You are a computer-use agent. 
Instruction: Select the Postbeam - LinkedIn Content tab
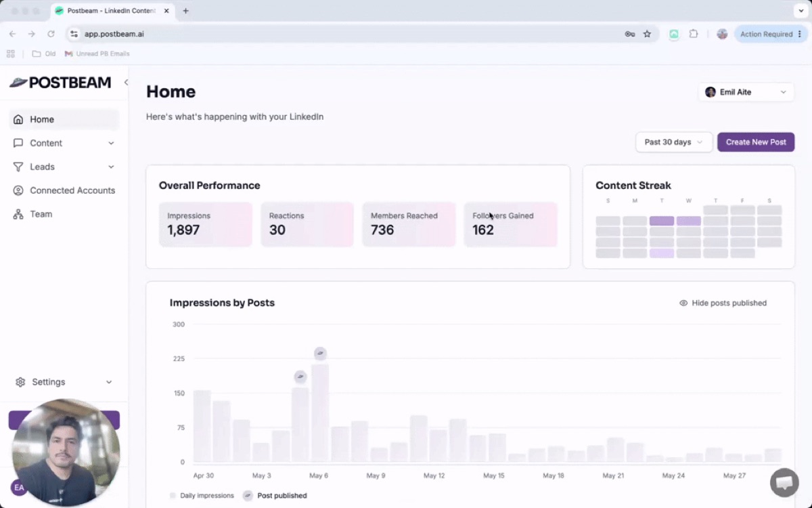[x=112, y=11]
